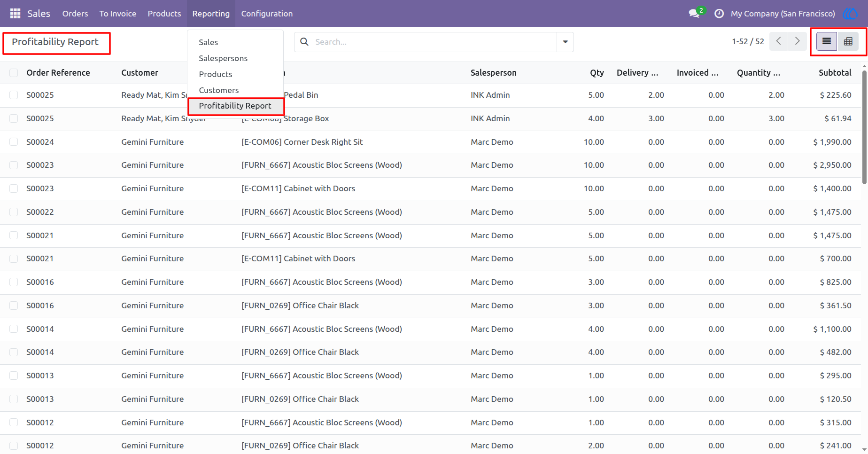Click the $ 2,950.00 subtotal cell
This screenshot has height=454, width=868.
(x=832, y=165)
